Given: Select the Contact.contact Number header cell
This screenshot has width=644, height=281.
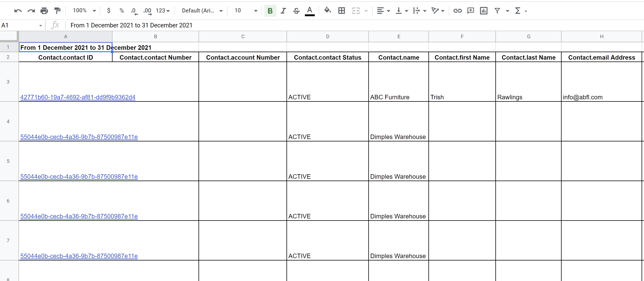Looking at the screenshot, I should (x=156, y=57).
